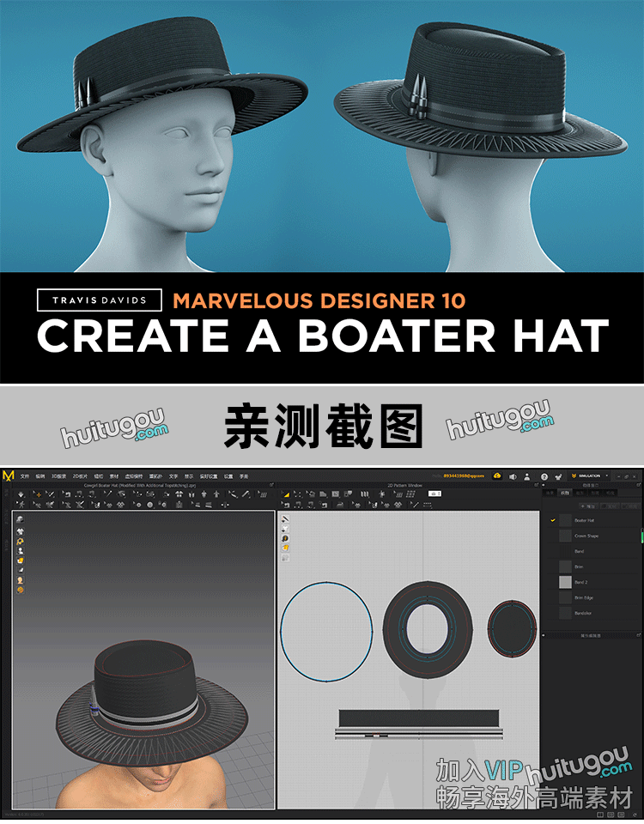Click the yellow garment icon in 3D sidebar

pos(20,560)
